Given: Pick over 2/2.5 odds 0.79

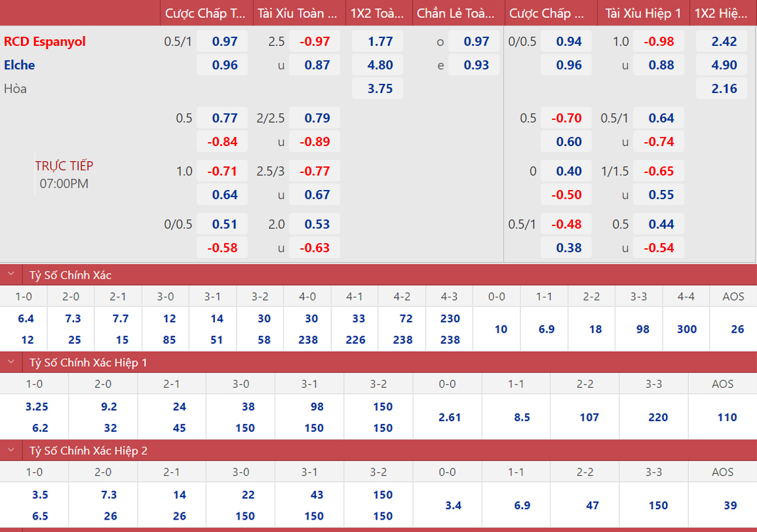Looking at the screenshot, I should click(x=315, y=119).
